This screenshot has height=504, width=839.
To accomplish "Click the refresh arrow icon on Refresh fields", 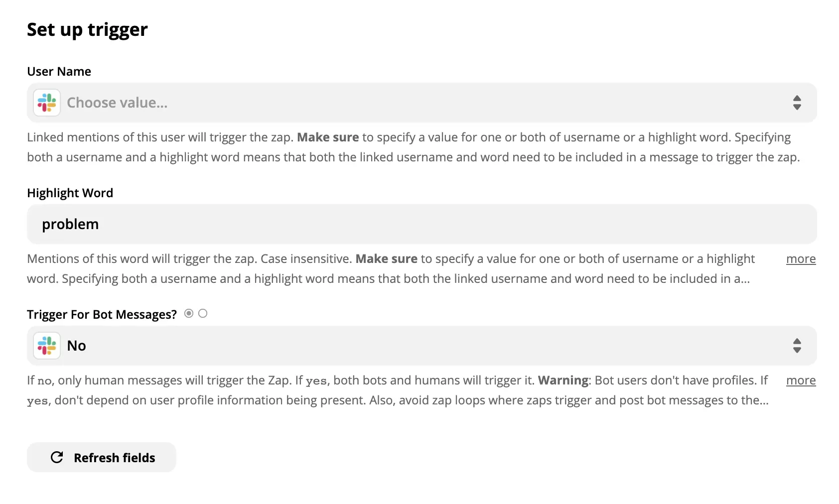I will tap(56, 457).
